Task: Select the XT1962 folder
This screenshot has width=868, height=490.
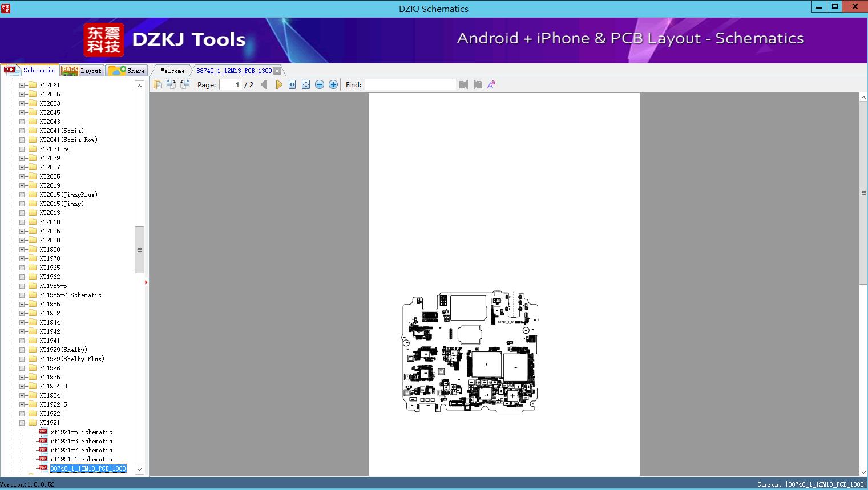Action: pyautogui.click(x=50, y=277)
